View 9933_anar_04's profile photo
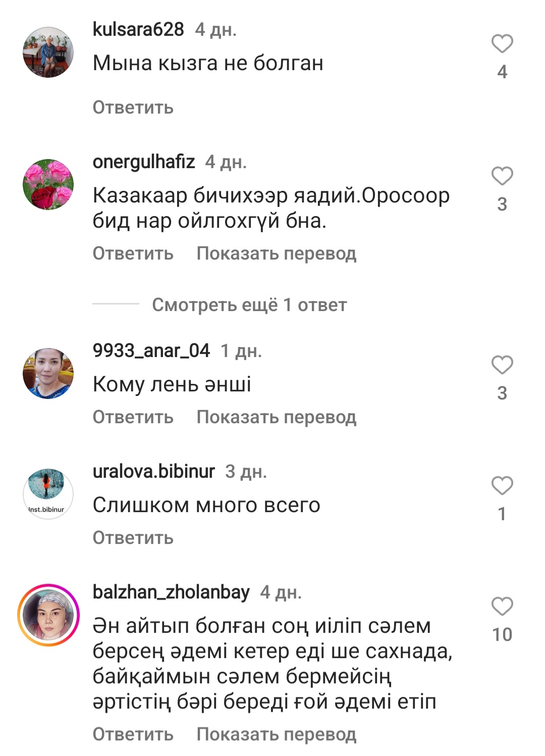Image resolution: width=545 pixels, height=756 pixels. (x=48, y=374)
